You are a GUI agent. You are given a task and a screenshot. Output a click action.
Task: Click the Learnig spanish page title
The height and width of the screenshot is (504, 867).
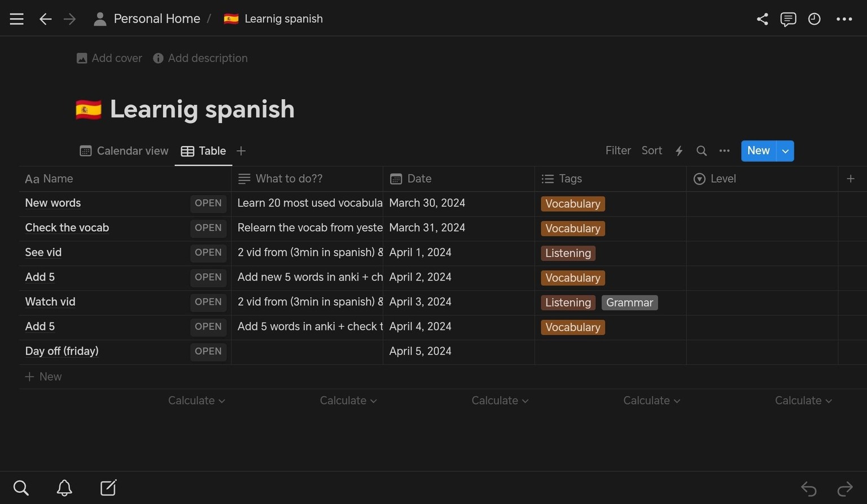202,109
